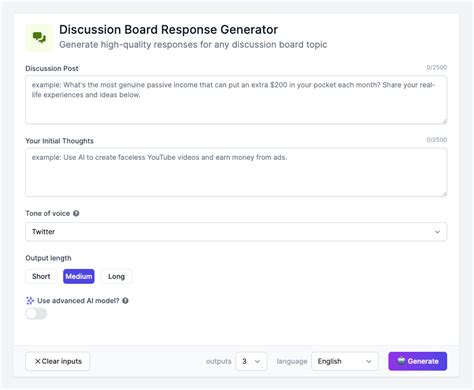This screenshot has height=390, width=474.
Task: Click the Tone of voice help icon
Action: [76, 213]
